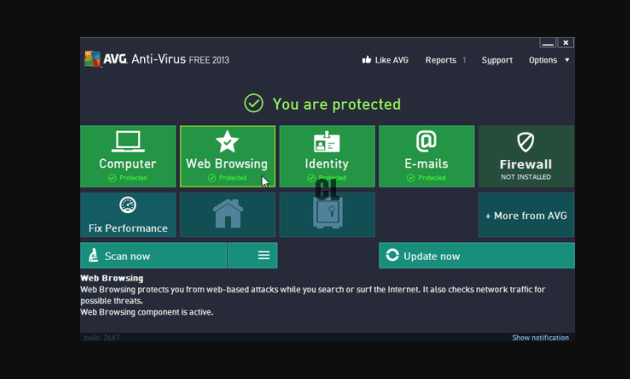Click the microscope icon on Scan now
Screen dimensions: 630x379
pyautogui.click(x=93, y=255)
